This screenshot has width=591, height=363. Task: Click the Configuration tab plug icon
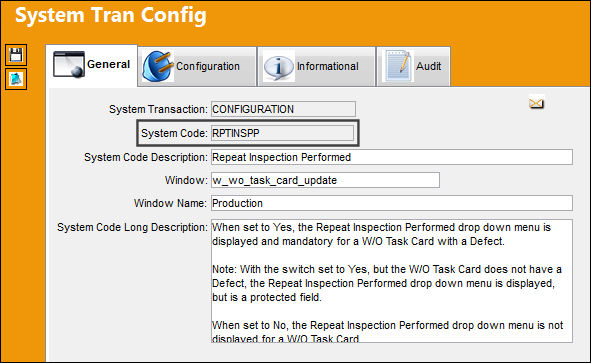[x=158, y=66]
